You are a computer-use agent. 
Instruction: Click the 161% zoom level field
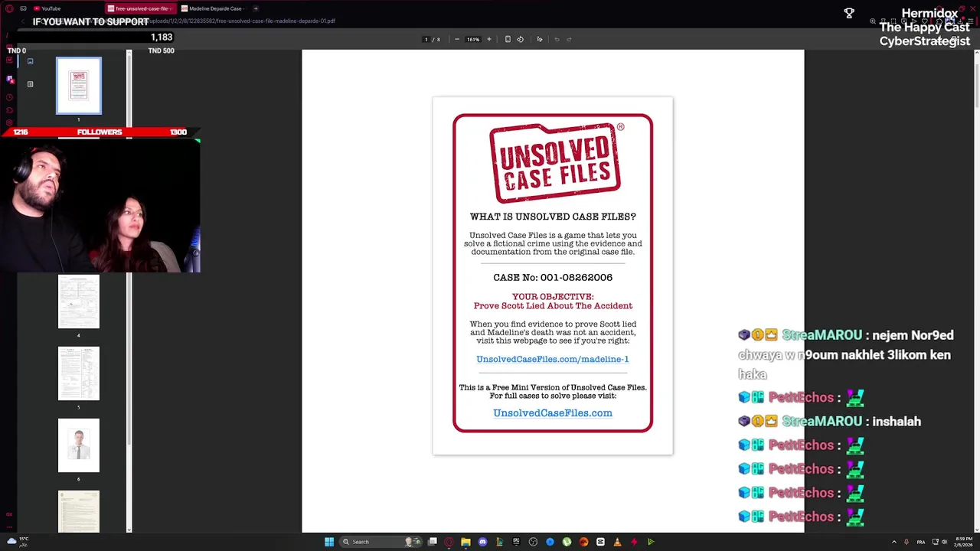473,39
